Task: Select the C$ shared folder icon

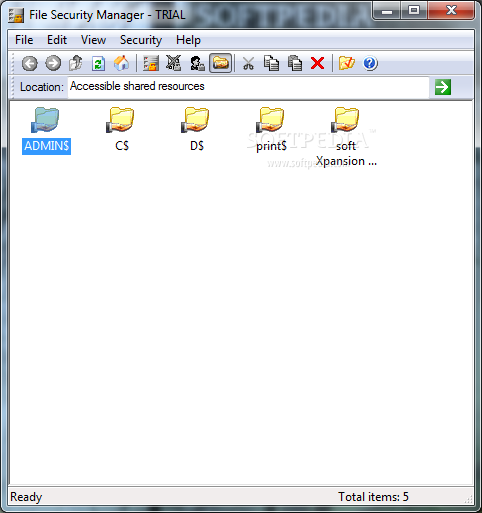Action: pyautogui.click(x=120, y=120)
